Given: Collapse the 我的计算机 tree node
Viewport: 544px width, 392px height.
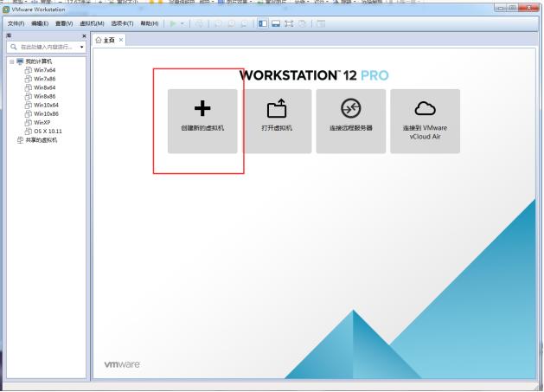Looking at the screenshot, I should coord(11,61).
